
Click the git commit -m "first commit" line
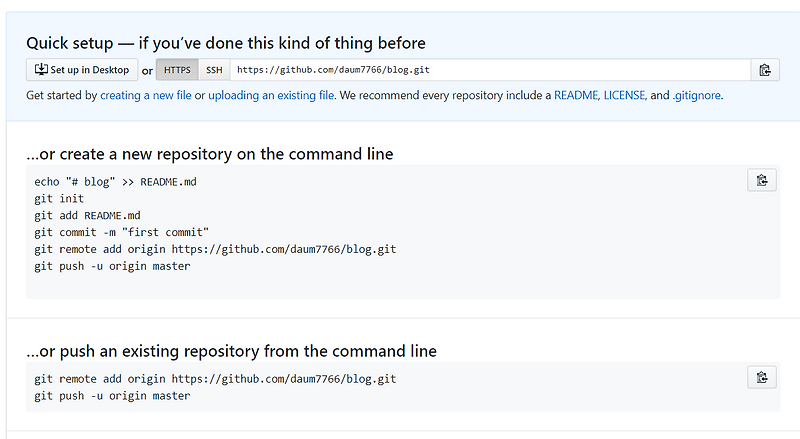click(121, 232)
